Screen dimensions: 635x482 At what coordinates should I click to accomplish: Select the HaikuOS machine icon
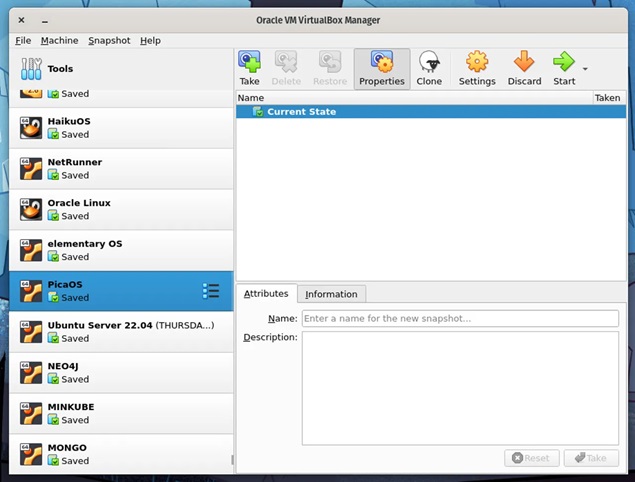[x=31, y=128]
